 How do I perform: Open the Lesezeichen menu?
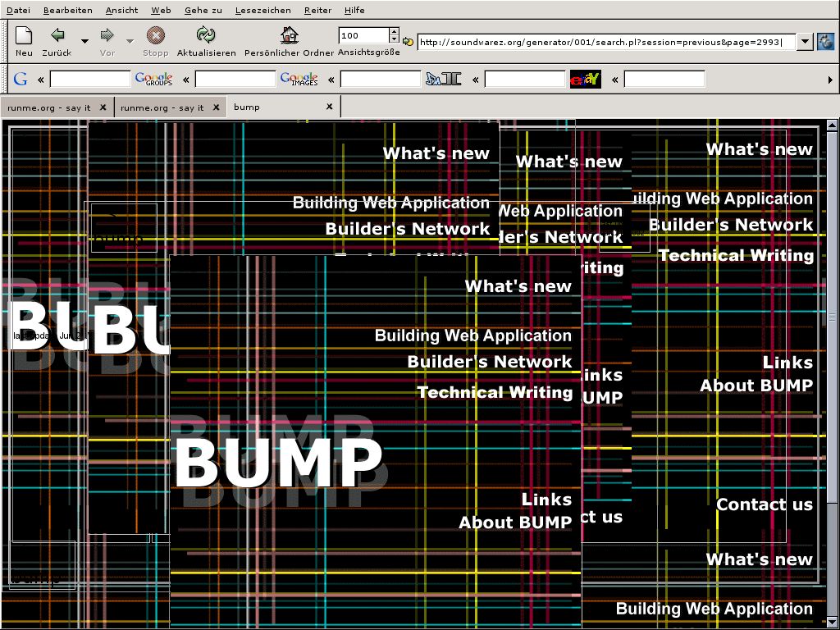point(262,11)
